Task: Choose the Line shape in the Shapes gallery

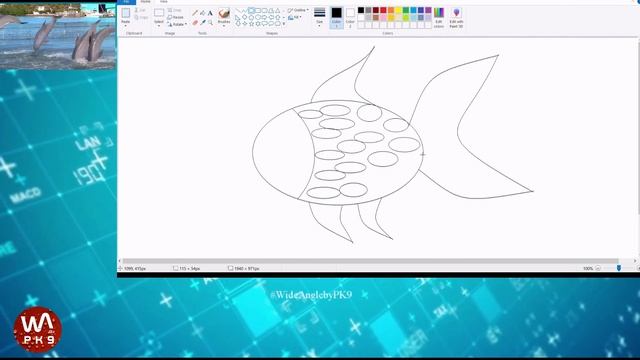Action: [x=238, y=11]
